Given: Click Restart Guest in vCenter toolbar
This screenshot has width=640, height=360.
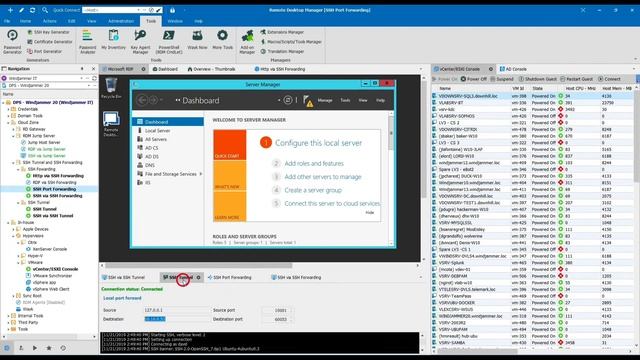Looking at the screenshot, I should (576, 79).
